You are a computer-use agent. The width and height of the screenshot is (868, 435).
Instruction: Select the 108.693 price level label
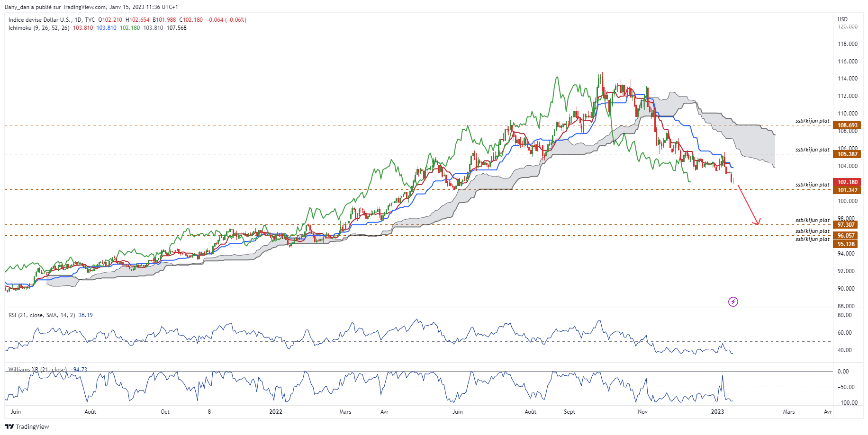847,125
